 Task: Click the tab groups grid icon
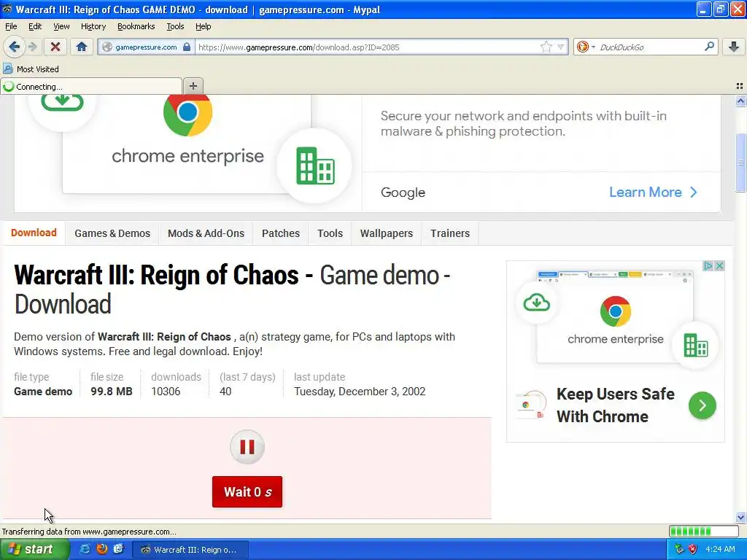(x=740, y=86)
